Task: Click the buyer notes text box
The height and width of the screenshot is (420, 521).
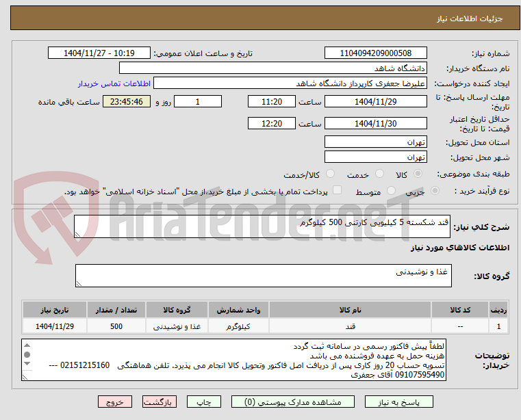Action: click(234, 360)
